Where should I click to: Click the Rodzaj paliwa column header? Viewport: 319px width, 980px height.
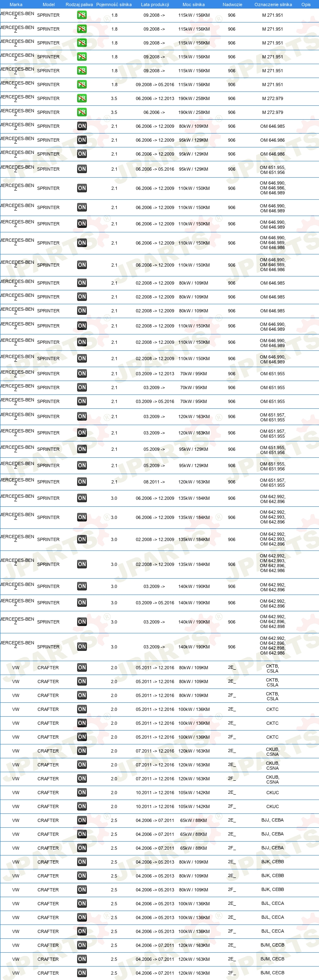pyautogui.click(x=79, y=4)
